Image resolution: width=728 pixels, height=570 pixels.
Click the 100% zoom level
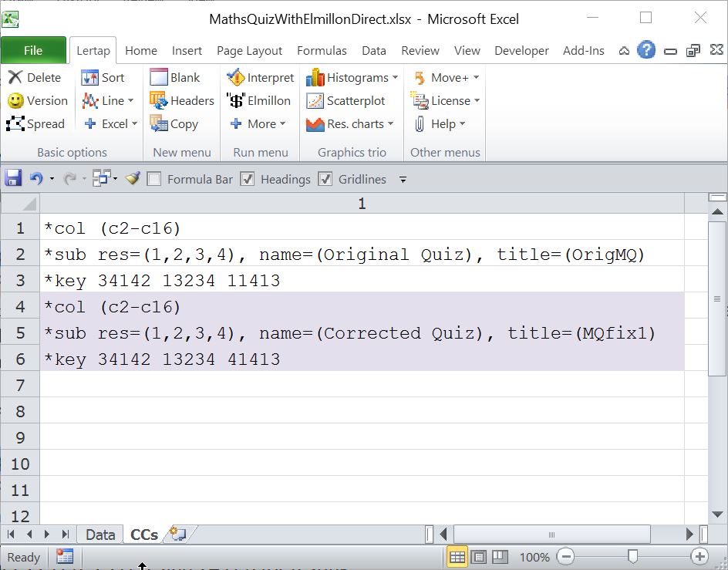coord(534,557)
